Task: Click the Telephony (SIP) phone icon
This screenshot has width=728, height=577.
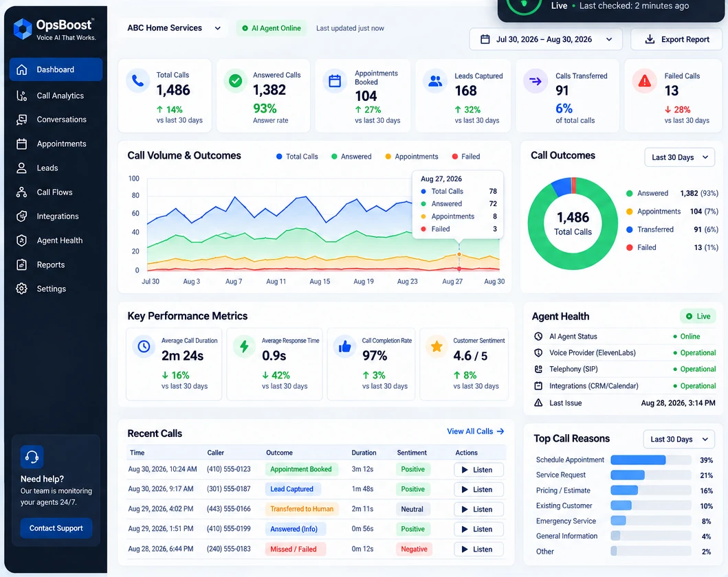Action: (x=538, y=369)
